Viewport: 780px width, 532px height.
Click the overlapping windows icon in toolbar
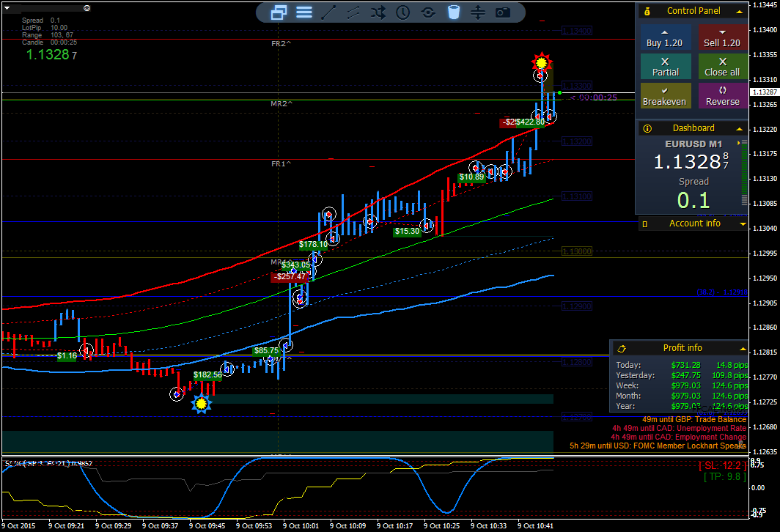tap(279, 12)
